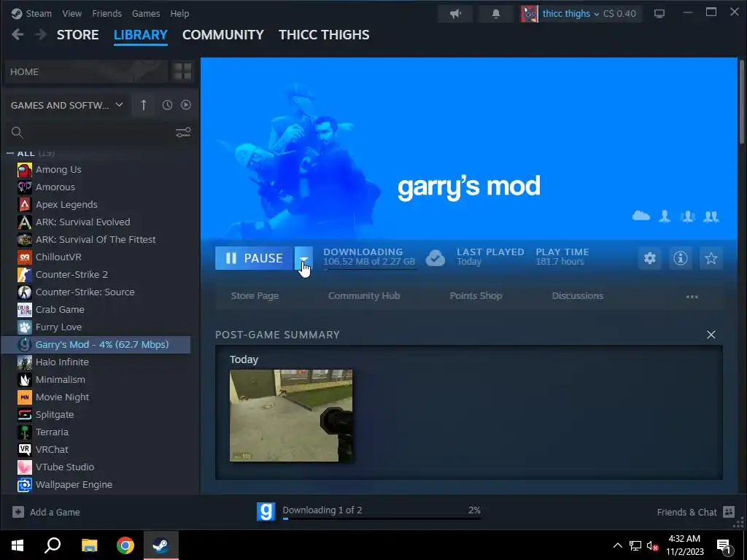
Task: Open the Windows Start menu
Action: [x=18, y=545]
